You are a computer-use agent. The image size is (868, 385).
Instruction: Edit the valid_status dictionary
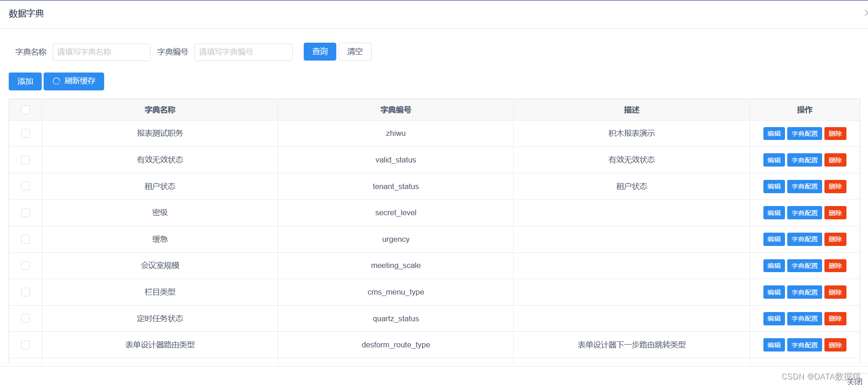point(774,160)
